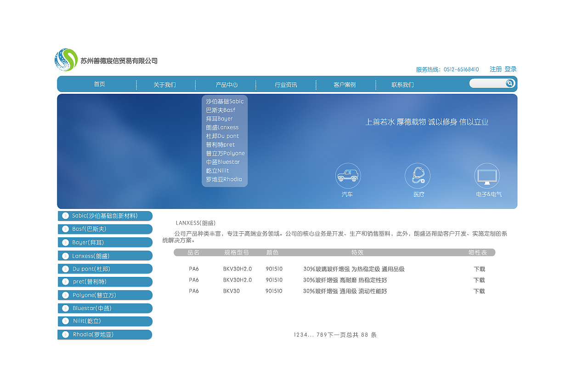
Task: Click the arrow icon beside Polyone sidebar item
Action: pos(65,295)
